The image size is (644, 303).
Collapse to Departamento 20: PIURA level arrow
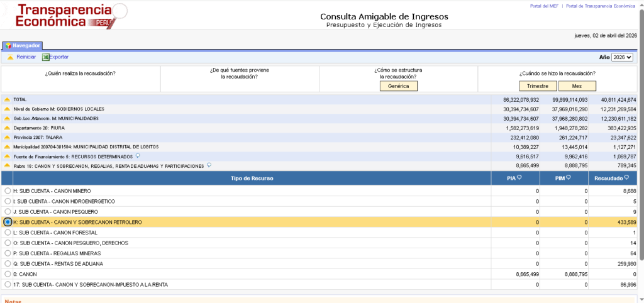pyautogui.click(x=7, y=128)
